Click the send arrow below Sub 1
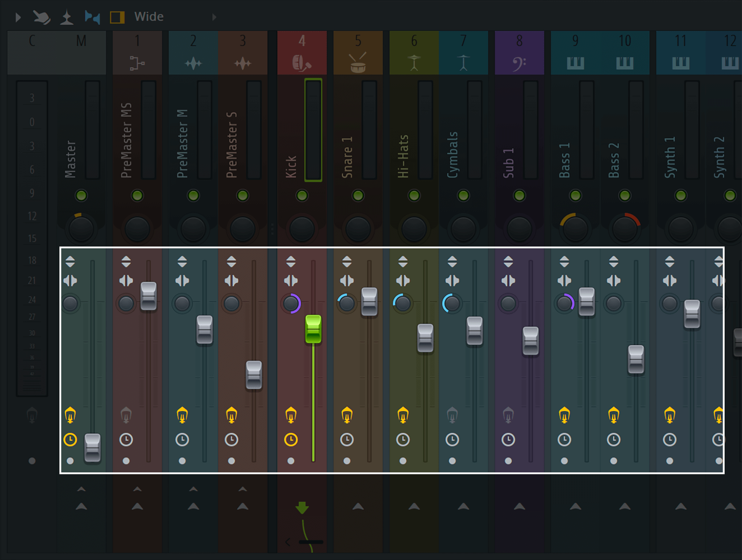 pos(519,506)
